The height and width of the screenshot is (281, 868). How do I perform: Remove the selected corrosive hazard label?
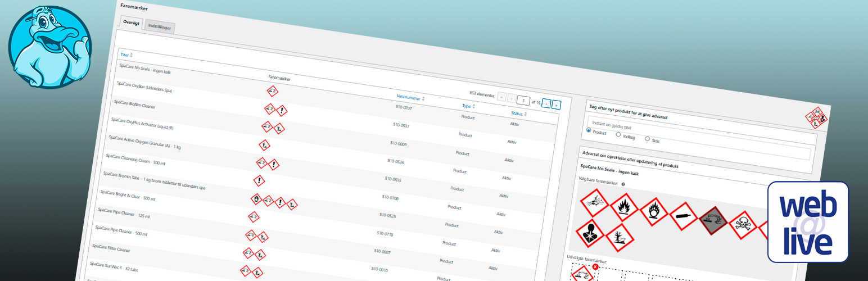[595, 267]
